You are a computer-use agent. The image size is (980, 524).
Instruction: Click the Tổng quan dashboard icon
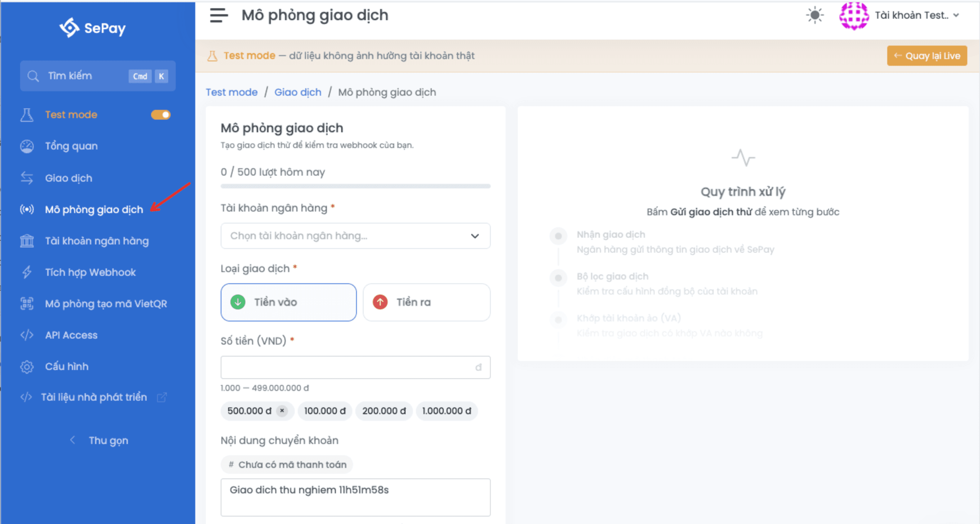[27, 147]
